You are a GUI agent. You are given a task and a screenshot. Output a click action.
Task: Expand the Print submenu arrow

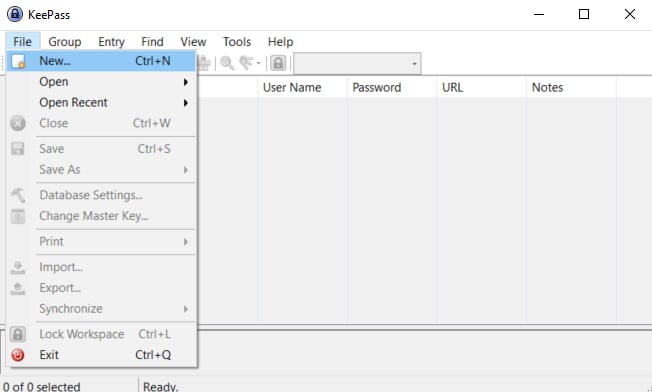tap(186, 242)
